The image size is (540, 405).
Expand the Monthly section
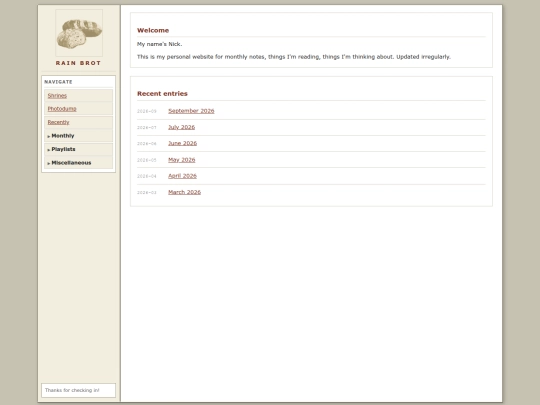pos(79,136)
